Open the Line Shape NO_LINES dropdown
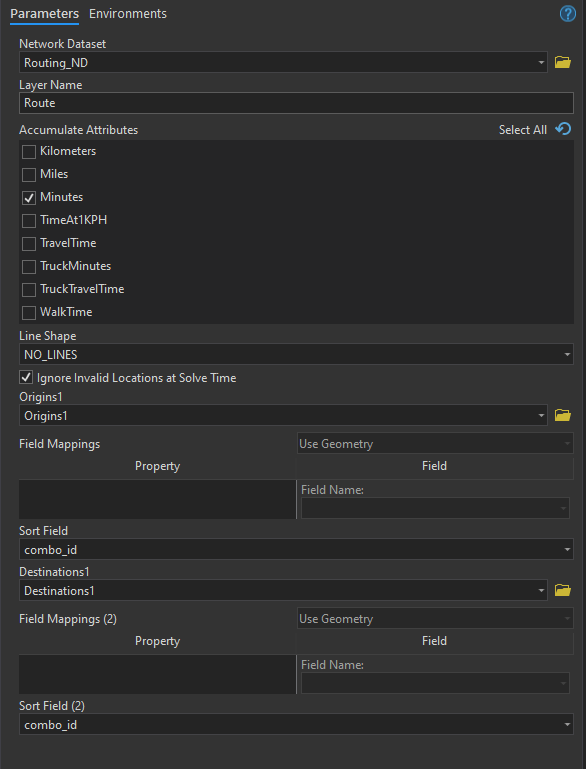Image resolution: width=586 pixels, height=769 pixels. coord(296,354)
